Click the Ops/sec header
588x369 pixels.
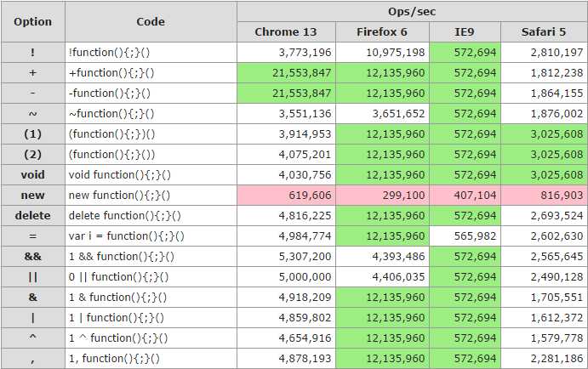point(412,12)
